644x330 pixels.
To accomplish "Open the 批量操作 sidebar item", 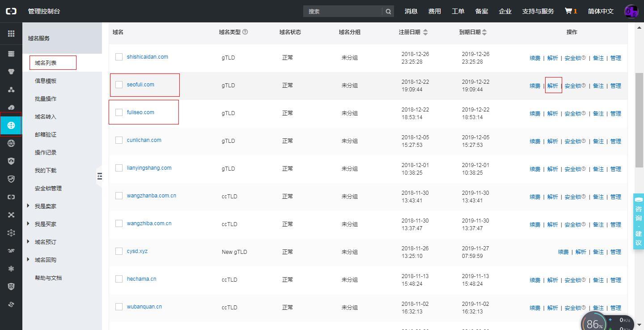I will pyautogui.click(x=46, y=99).
